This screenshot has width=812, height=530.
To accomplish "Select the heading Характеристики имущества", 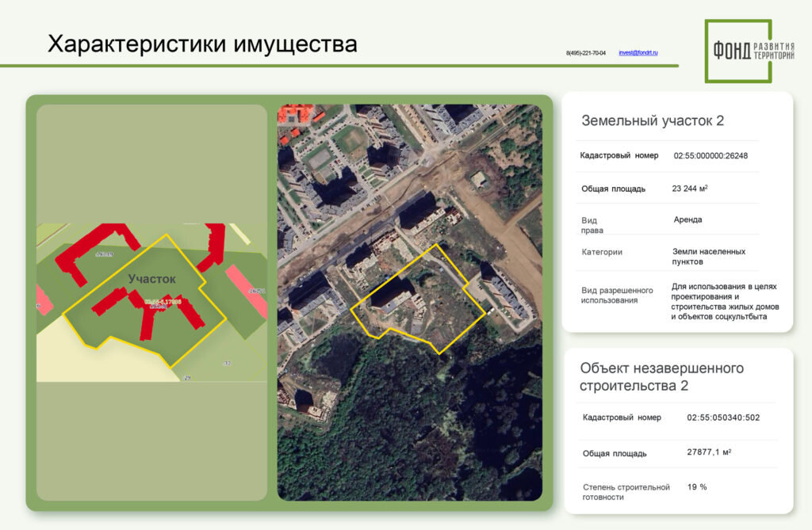I will [202, 44].
